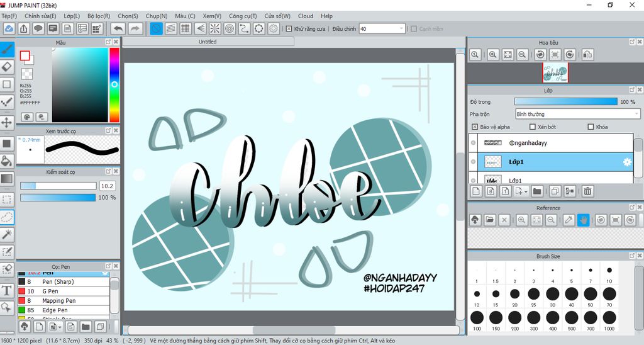Open the Chỉnh sửa(E) menu
Viewport: 644px width, 345px height.
[40, 16]
